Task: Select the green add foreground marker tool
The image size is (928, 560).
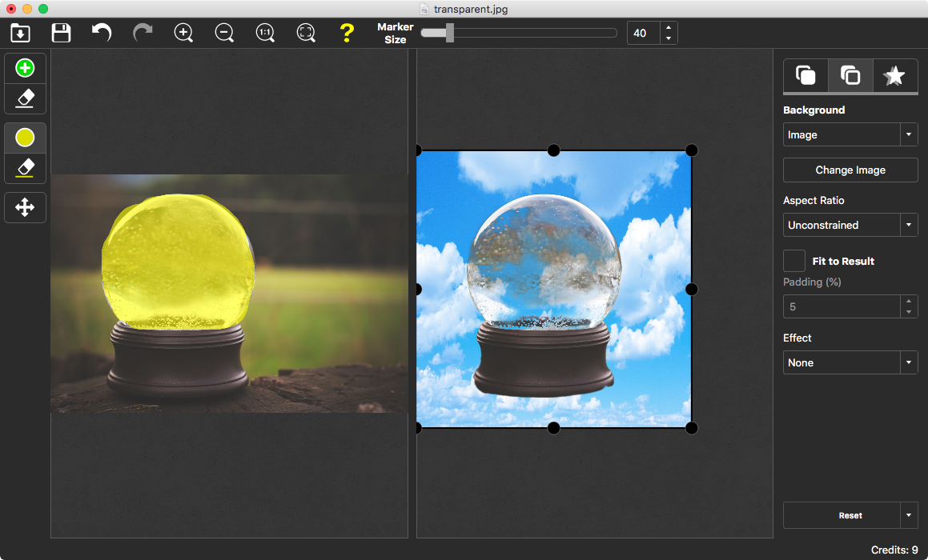Action: (x=25, y=69)
